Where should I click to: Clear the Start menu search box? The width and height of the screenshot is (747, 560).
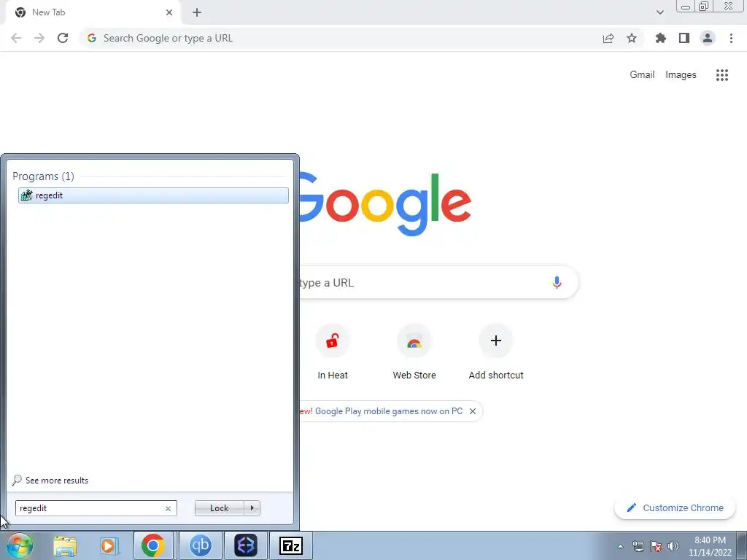tap(168, 508)
